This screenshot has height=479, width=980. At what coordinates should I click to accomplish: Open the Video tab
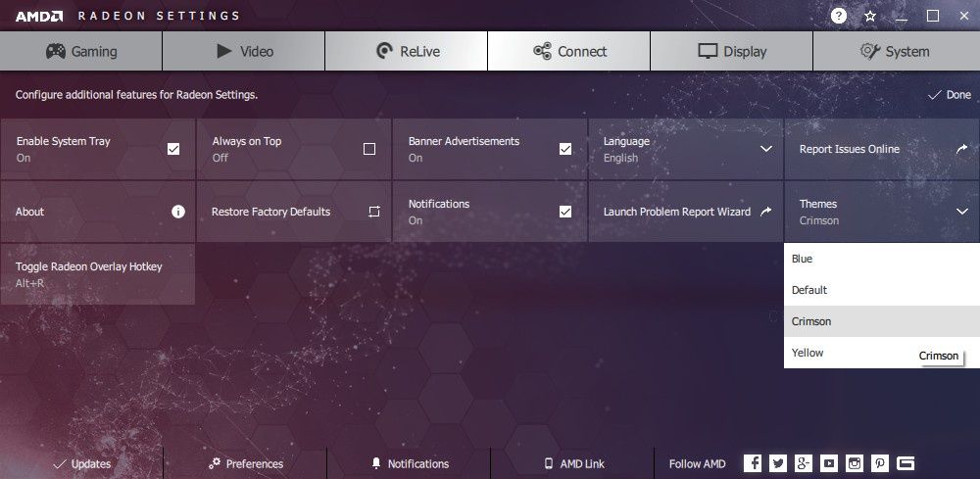click(x=244, y=51)
